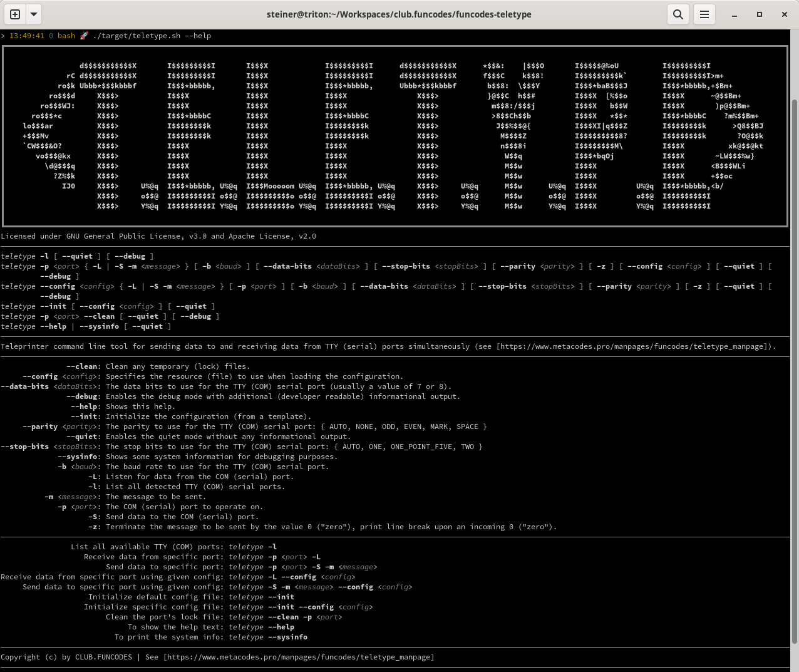Select the --data-bits option row

coord(226,386)
